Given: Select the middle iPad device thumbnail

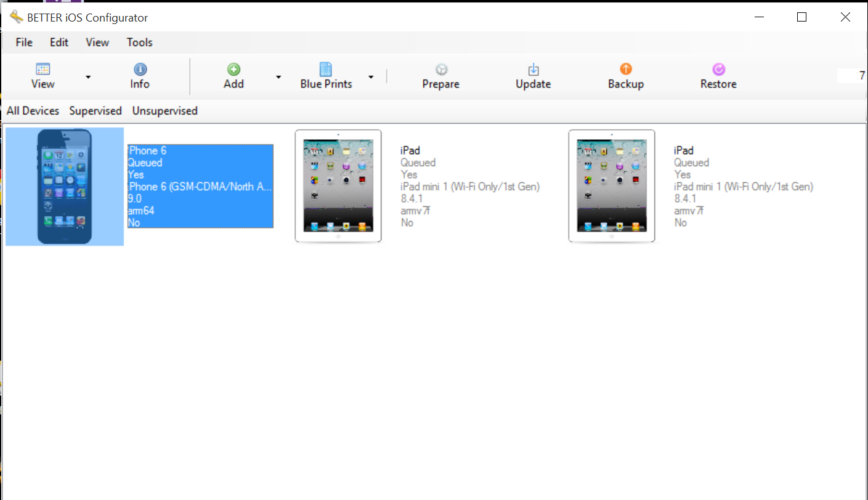Looking at the screenshot, I should point(338,186).
